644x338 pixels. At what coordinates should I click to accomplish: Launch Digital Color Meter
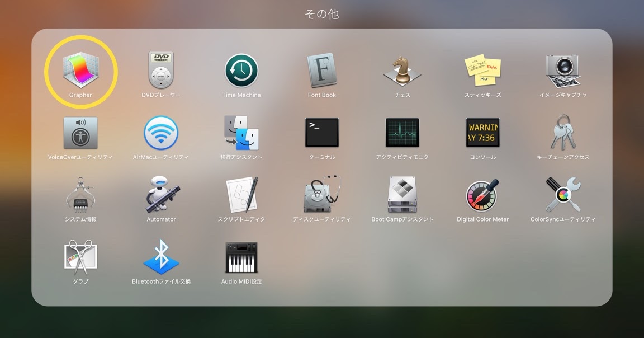point(483,195)
